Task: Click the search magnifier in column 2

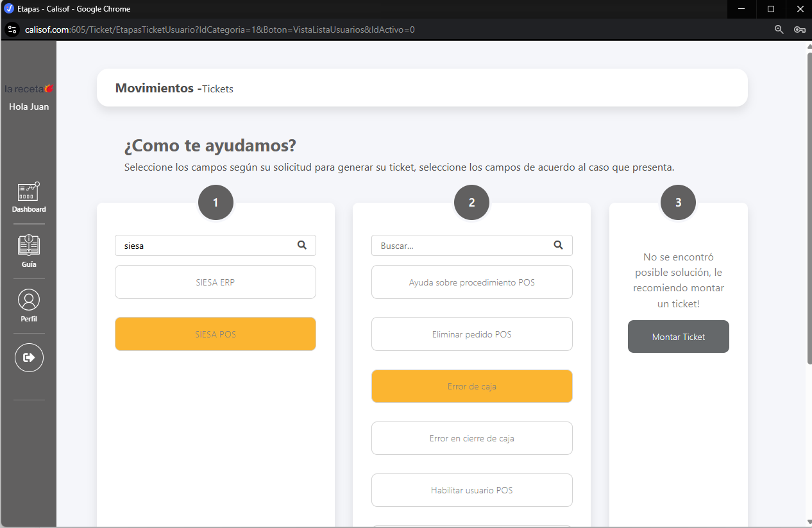Action: 558,245
